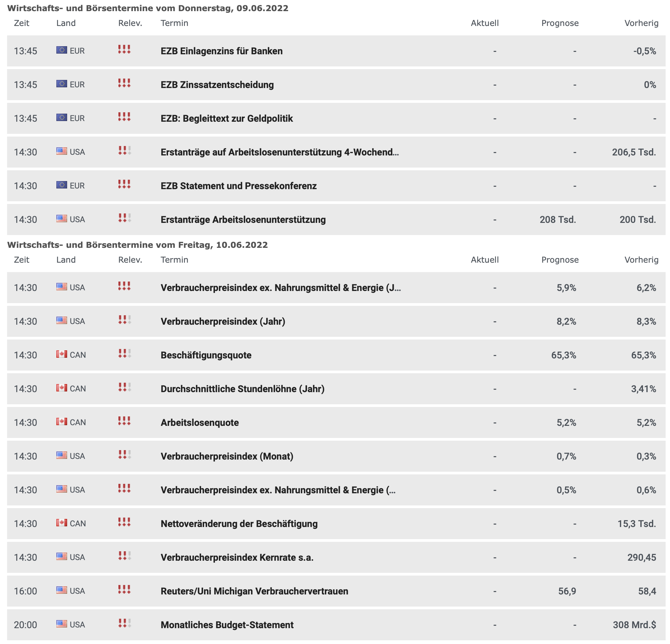Click EUR flag in EZB Statement und Pressekonferenz row
This screenshot has height=644, width=670.
(x=61, y=185)
